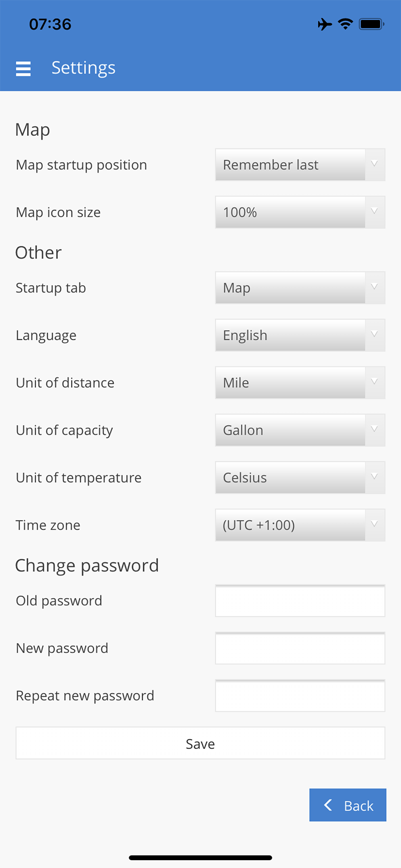Image resolution: width=401 pixels, height=868 pixels.
Task: Expand the Map icon size dropdown
Action: click(x=300, y=212)
